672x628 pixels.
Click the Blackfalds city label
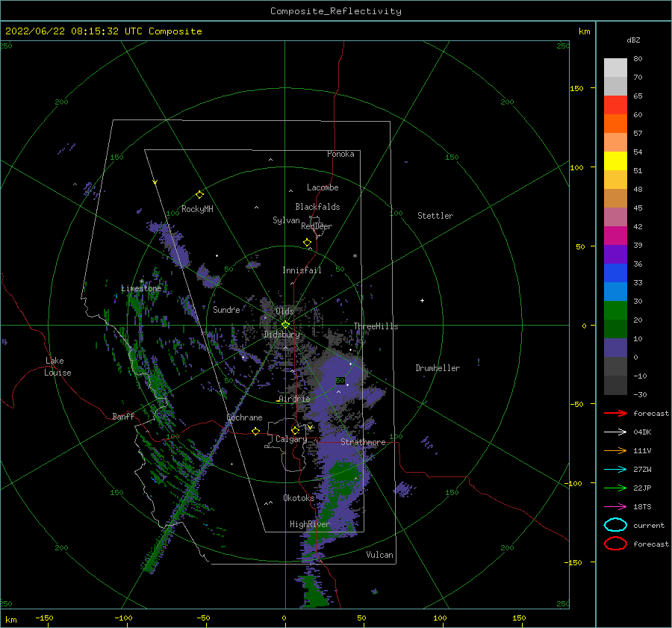coord(317,207)
